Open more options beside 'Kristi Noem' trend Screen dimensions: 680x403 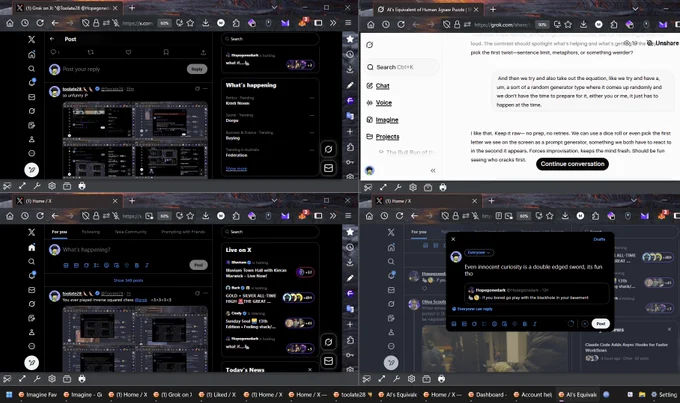(311, 98)
